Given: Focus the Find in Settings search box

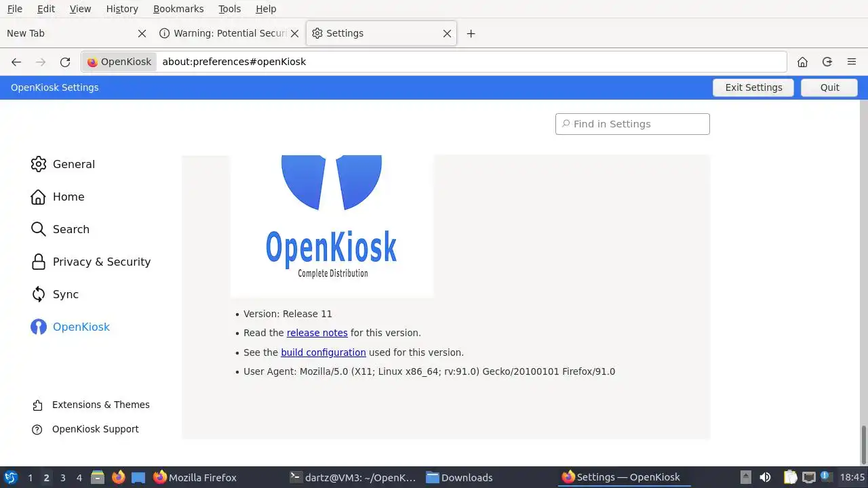Looking at the screenshot, I should (x=633, y=124).
